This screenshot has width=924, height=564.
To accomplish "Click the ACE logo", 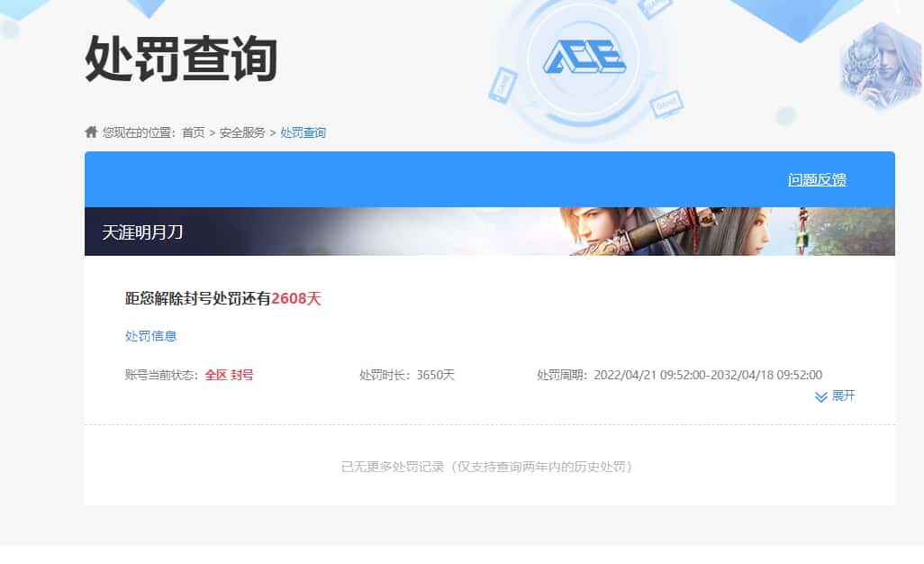I will coord(584,58).
